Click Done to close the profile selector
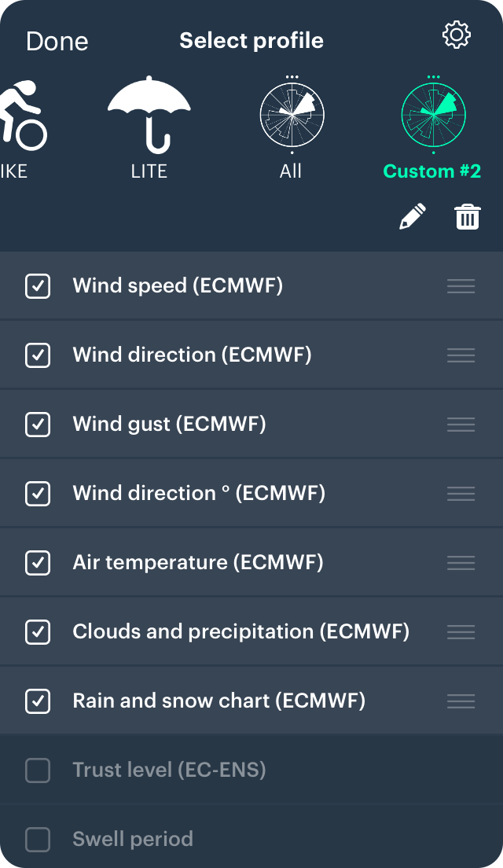Image resolution: width=503 pixels, height=868 pixels. [x=57, y=41]
